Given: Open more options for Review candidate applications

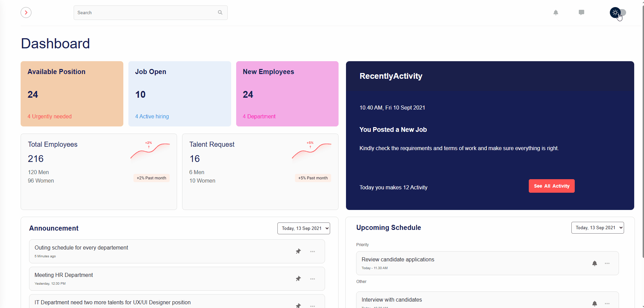Looking at the screenshot, I should pyautogui.click(x=607, y=263).
